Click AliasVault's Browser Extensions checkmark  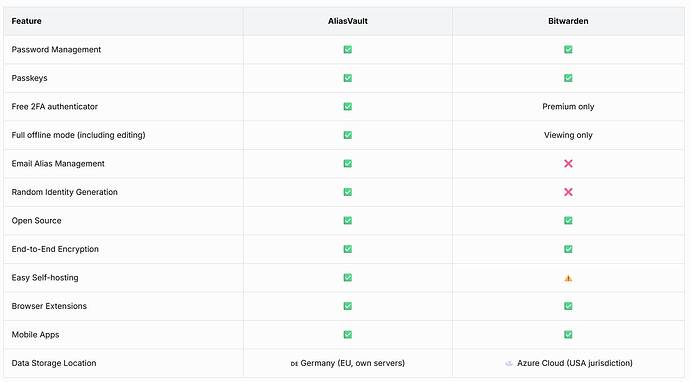348,306
